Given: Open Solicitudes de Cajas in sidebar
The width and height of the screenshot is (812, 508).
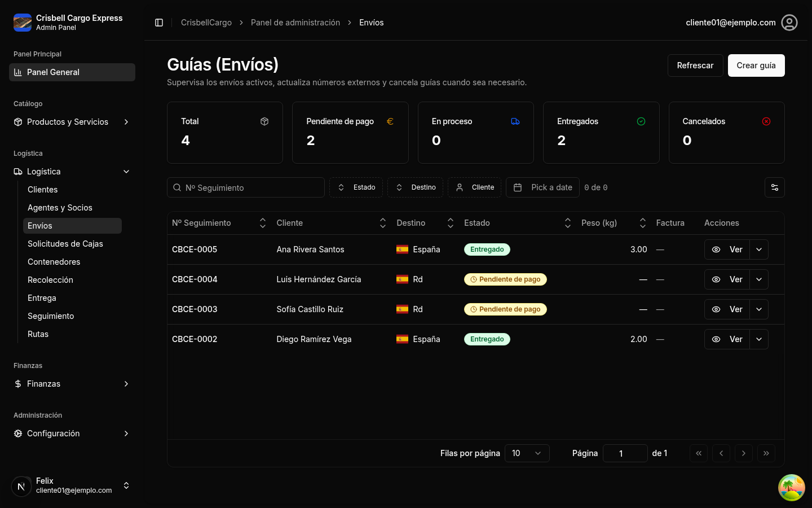Looking at the screenshot, I should [x=65, y=244].
